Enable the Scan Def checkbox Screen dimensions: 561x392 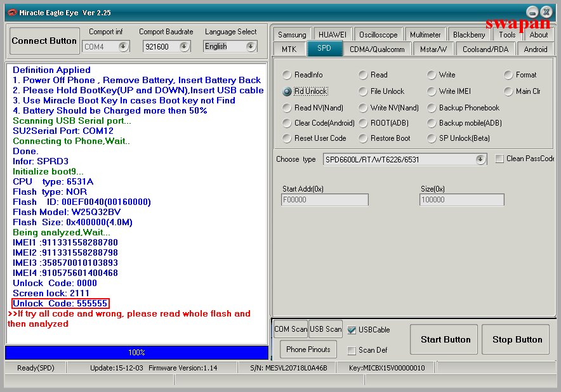[352, 350]
